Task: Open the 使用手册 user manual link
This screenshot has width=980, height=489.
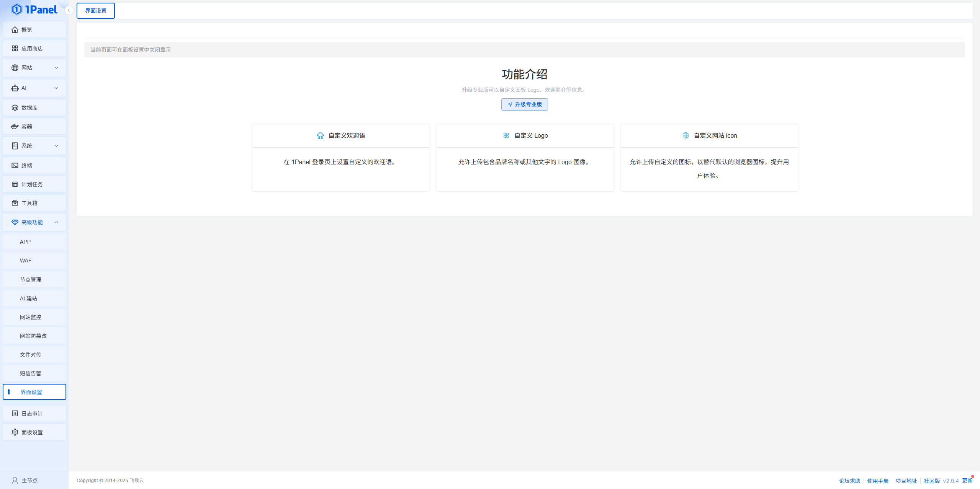Action: (879, 480)
